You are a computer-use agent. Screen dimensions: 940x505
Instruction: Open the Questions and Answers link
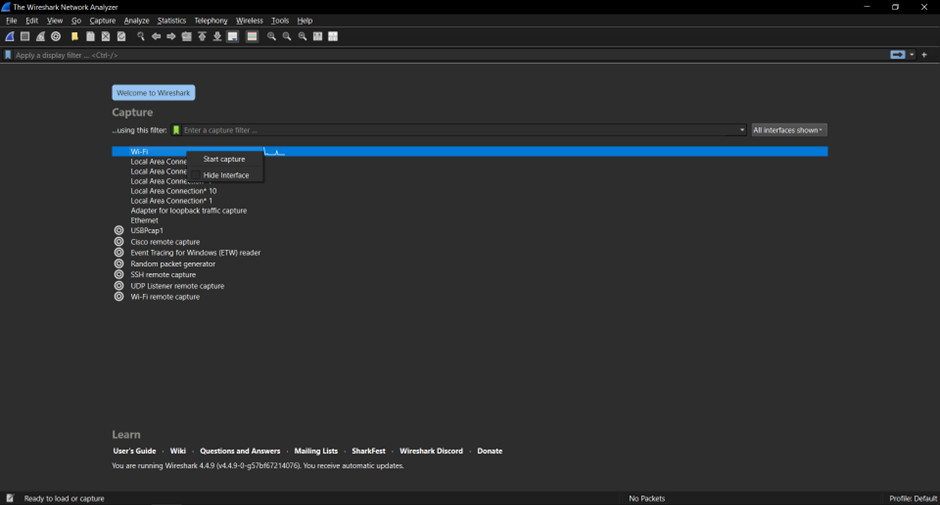[x=240, y=451]
